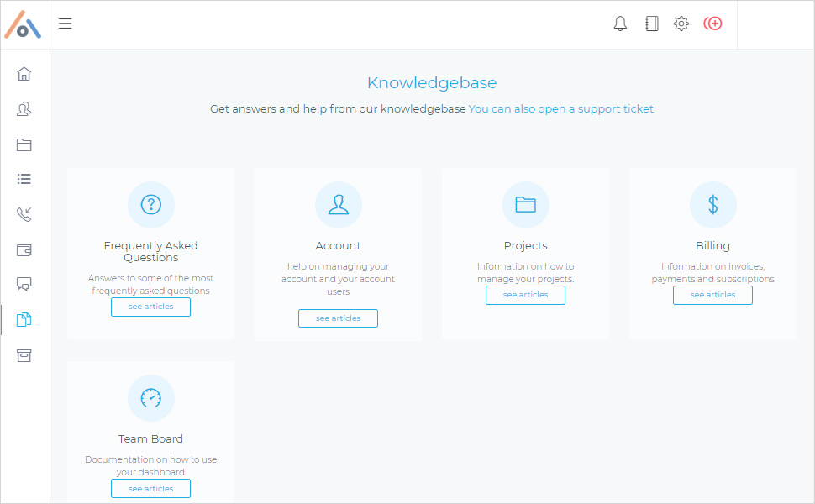Viewport: 815px width, 504px height.
Task: Open the notifications bell
Action: pos(620,24)
